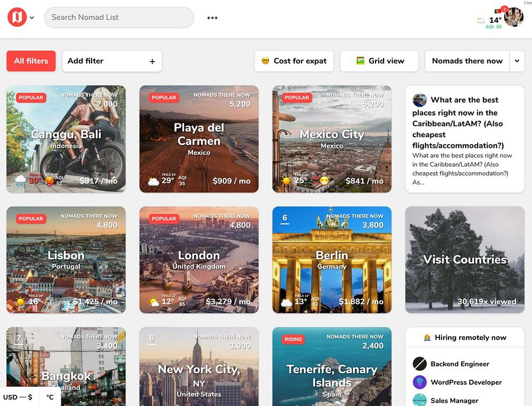Open the Caribbean/LatAM question post
This screenshot has height=406, width=532.
click(465, 139)
